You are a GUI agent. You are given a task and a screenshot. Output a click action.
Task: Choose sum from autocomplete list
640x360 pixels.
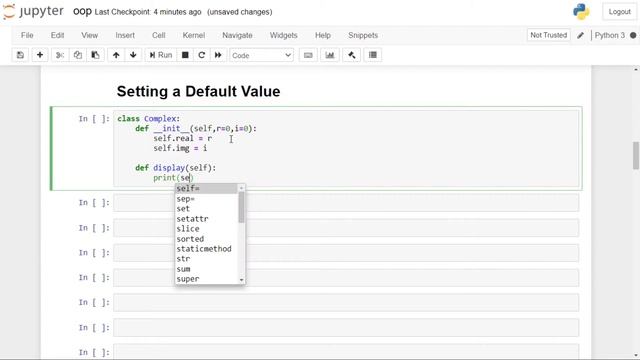(207, 269)
